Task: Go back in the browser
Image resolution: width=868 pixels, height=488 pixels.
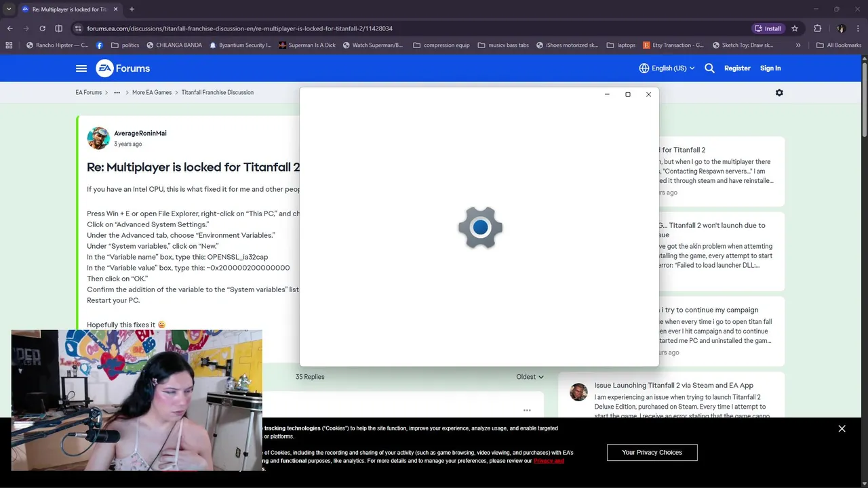Action: tap(9, 28)
